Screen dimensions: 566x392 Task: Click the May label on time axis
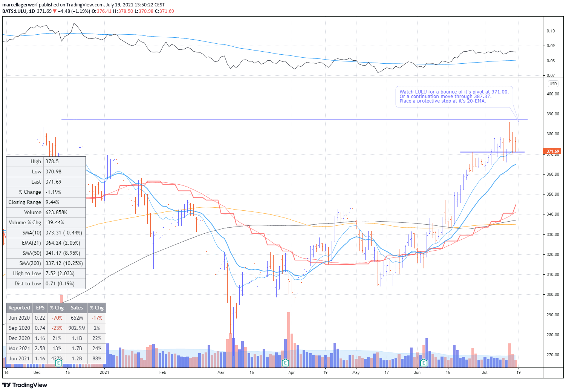(356, 372)
